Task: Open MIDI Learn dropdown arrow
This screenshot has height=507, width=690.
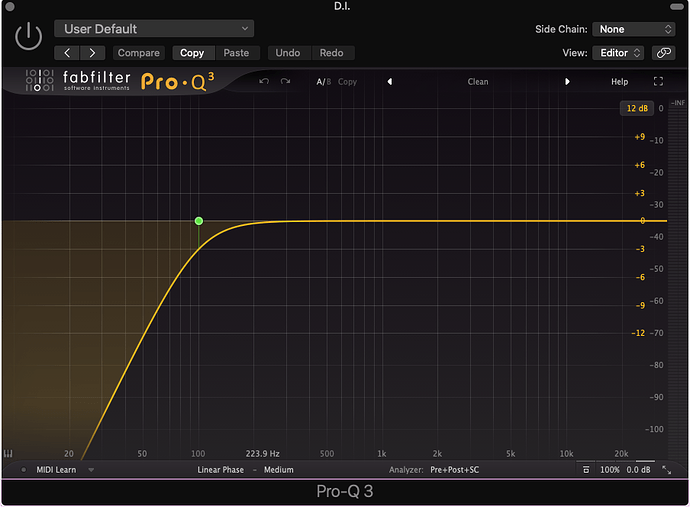Action: (x=91, y=470)
